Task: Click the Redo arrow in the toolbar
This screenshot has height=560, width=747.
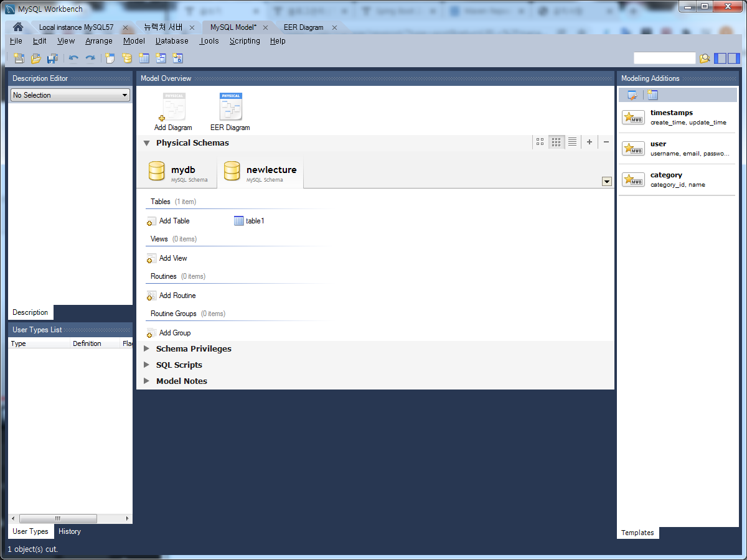Action: tap(90, 58)
